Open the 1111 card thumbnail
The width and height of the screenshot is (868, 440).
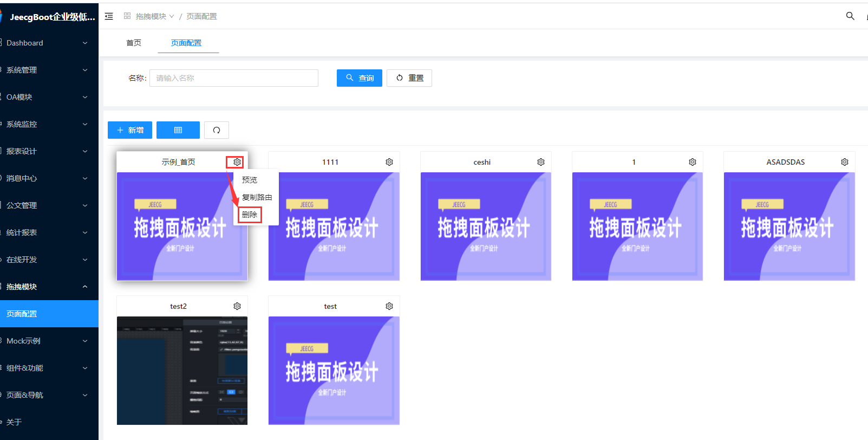[334, 227]
